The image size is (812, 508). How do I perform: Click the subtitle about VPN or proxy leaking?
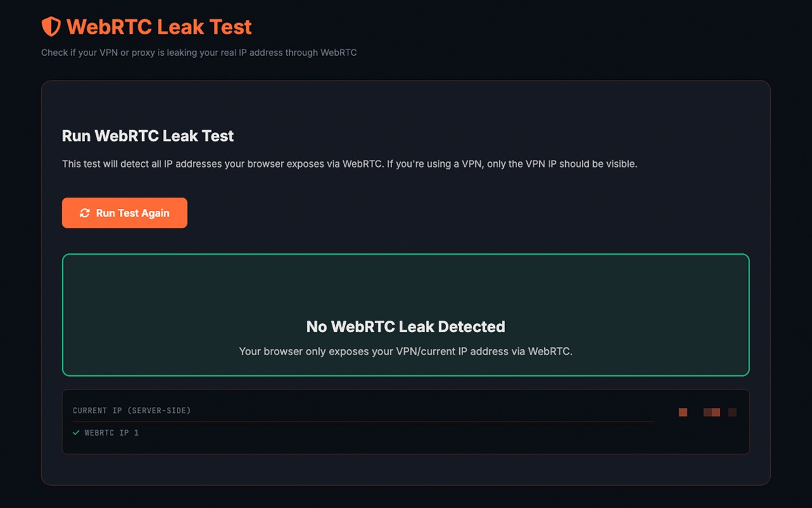[x=199, y=53]
